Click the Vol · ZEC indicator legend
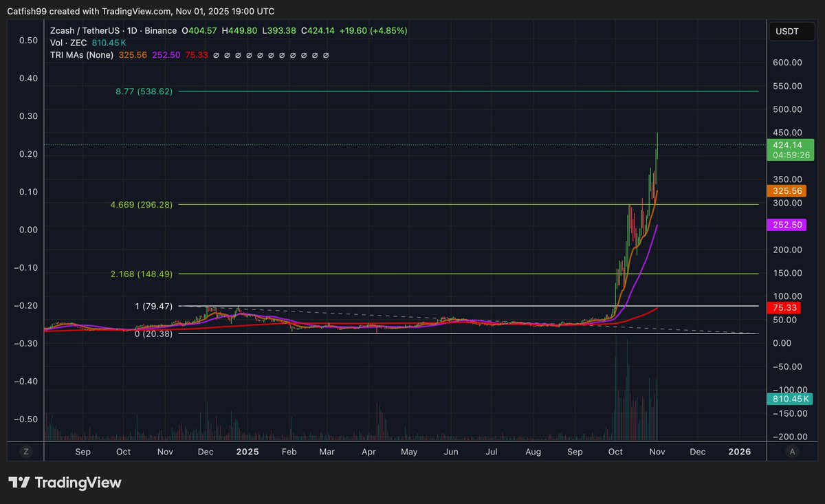 point(68,43)
